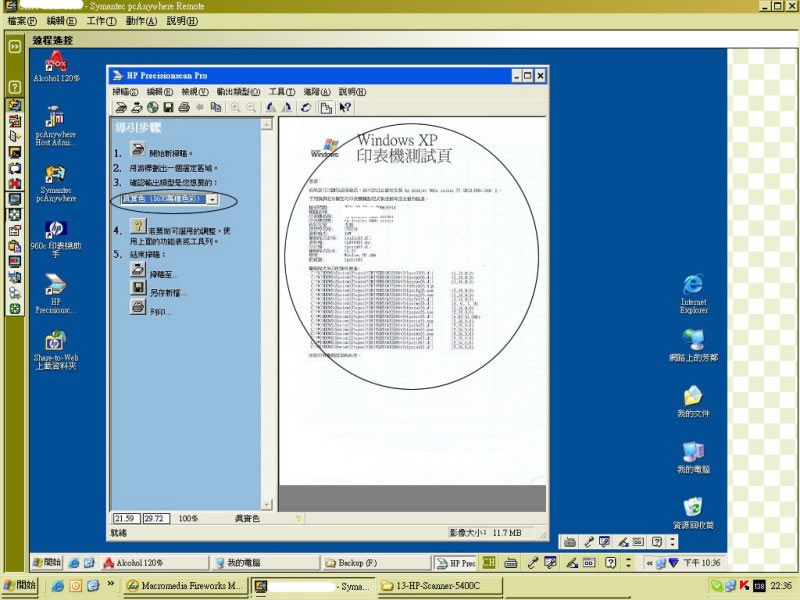Open the 輸出類型(O) menu

click(x=238, y=92)
